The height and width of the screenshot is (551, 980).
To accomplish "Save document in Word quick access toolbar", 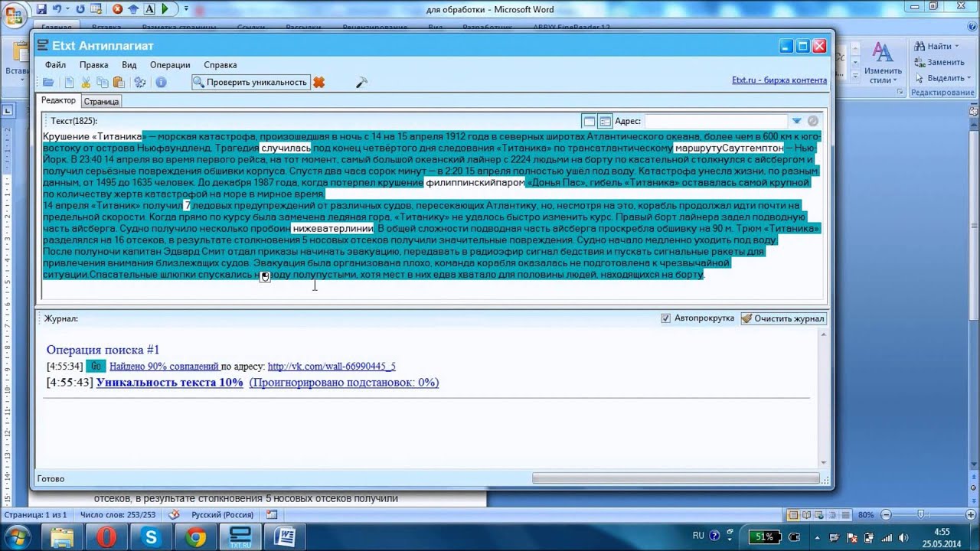I will click(41, 9).
